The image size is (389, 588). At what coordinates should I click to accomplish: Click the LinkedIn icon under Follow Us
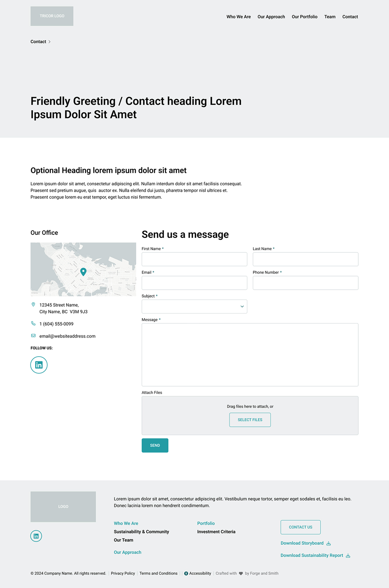39,365
